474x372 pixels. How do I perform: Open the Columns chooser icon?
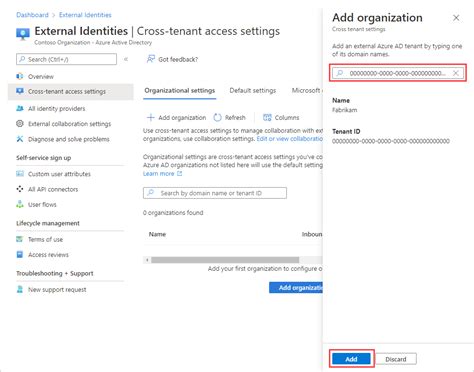tap(267, 117)
